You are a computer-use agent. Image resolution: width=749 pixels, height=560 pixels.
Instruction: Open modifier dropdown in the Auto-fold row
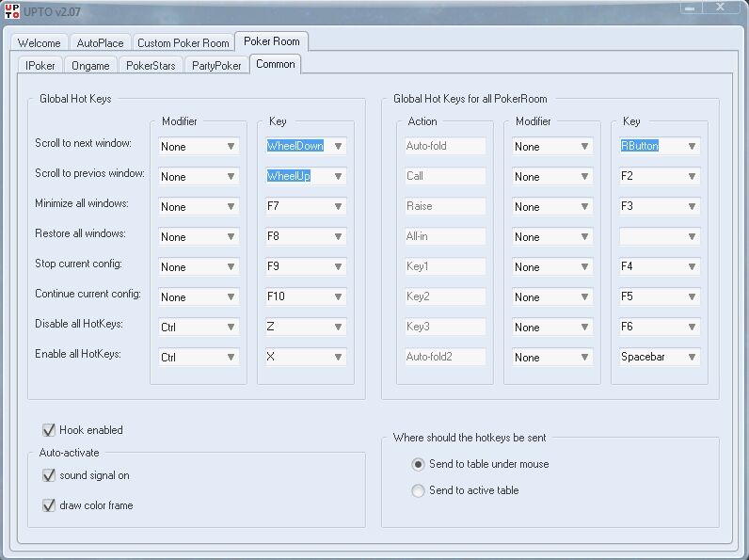(x=552, y=146)
